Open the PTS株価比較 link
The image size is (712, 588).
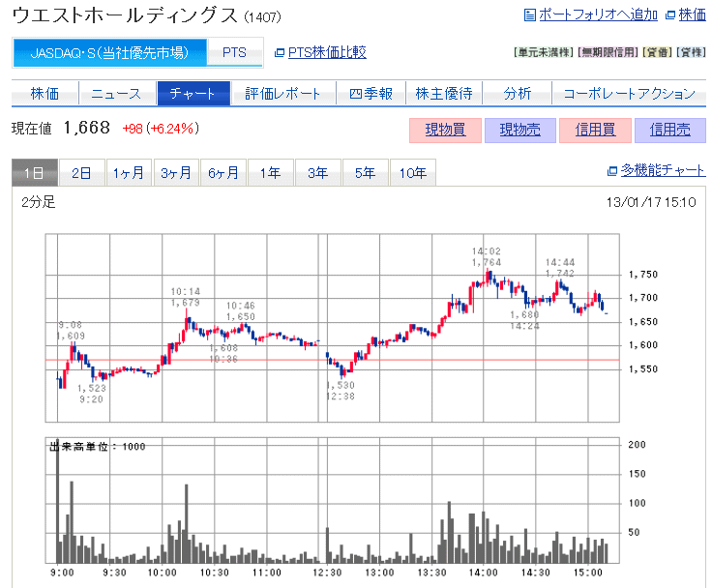click(x=327, y=52)
